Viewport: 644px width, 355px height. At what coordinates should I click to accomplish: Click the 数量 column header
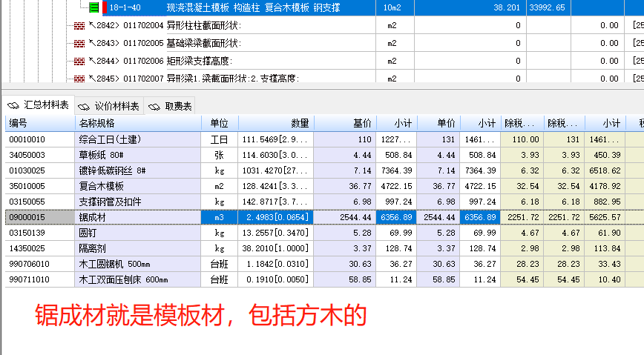(276, 123)
